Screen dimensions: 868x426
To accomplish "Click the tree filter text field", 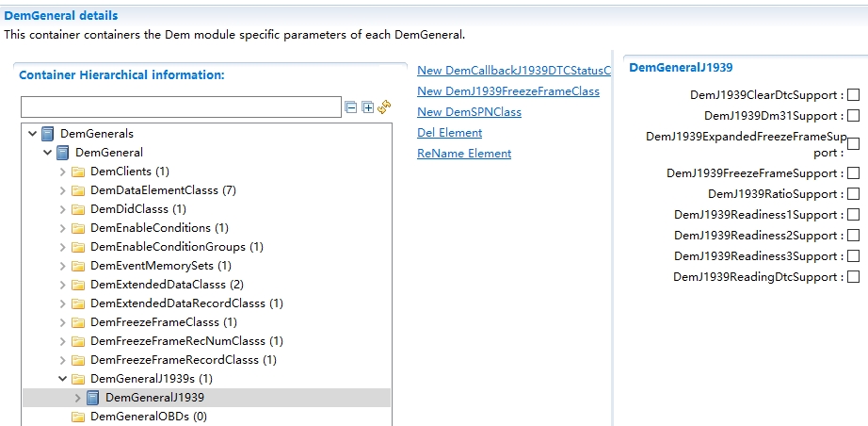I will coord(180,107).
